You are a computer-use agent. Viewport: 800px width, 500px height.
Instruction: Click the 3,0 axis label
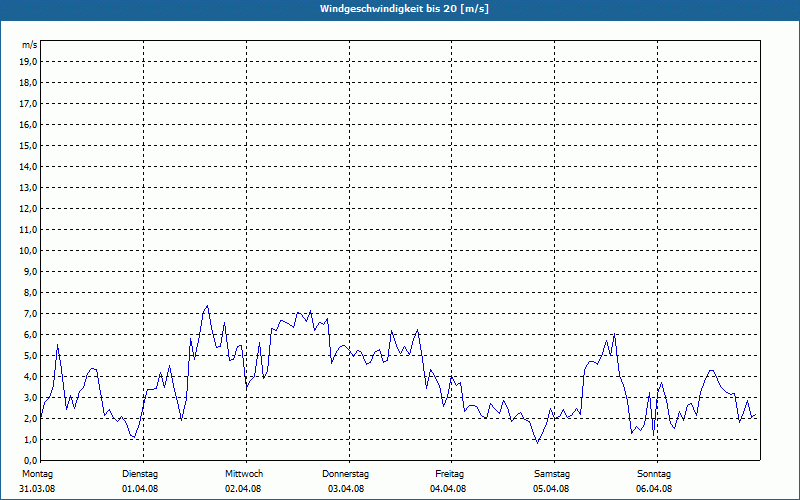pyautogui.click(x=30, y=397)
